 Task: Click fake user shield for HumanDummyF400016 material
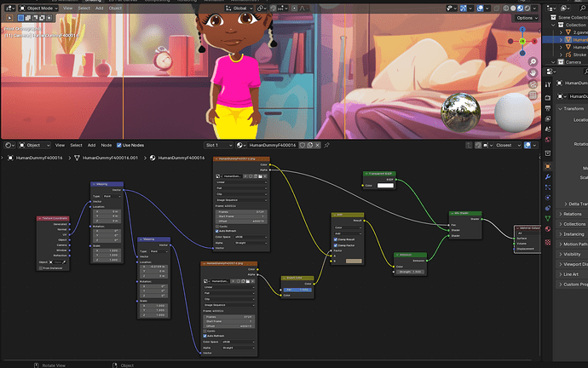pos(303,145)
